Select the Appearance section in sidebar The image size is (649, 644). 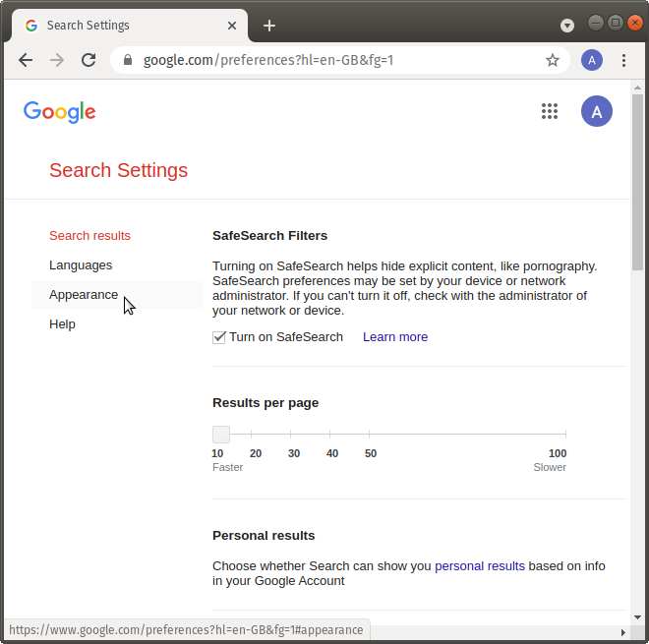point(84,295)
